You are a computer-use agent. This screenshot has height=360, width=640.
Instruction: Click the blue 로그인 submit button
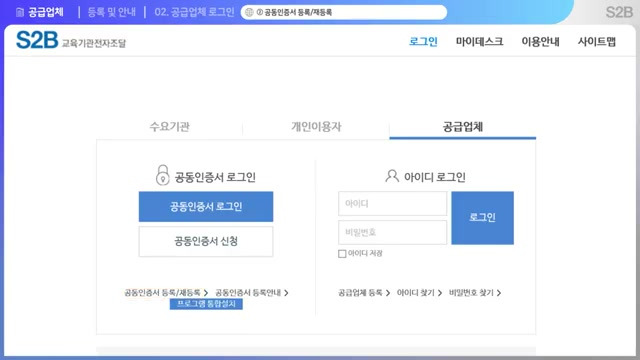click(482, 218)
